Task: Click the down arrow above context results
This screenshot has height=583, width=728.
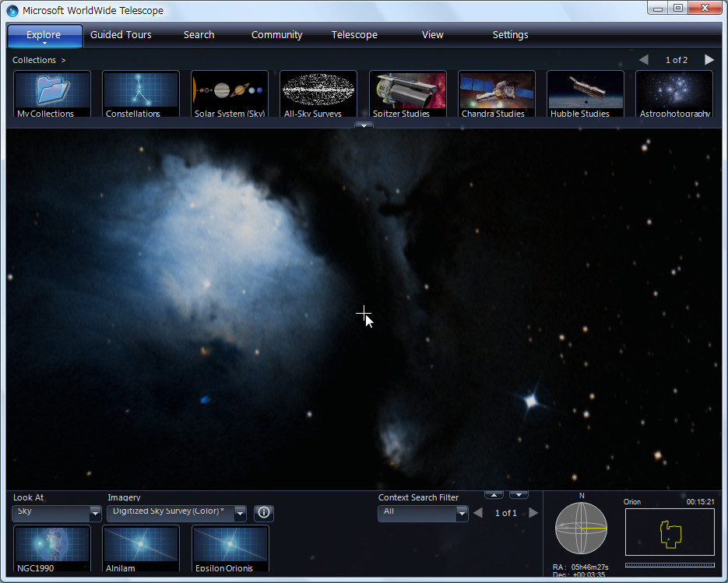Action: [x=519, y=495]
